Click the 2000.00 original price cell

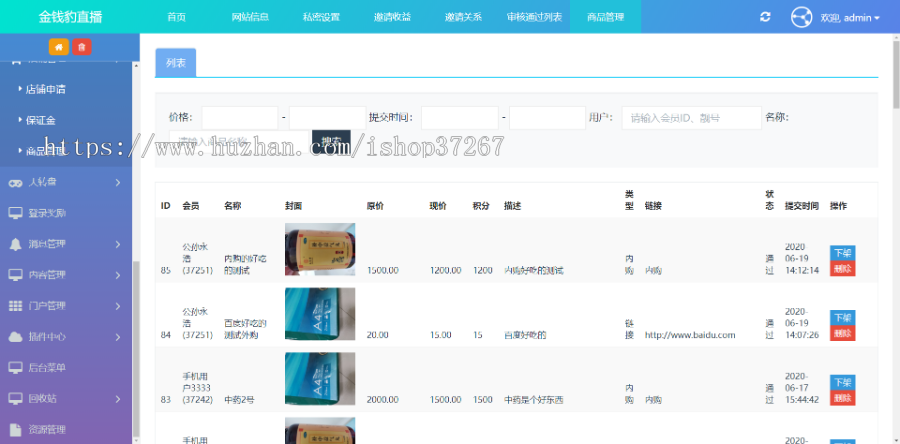click(383, 400)
